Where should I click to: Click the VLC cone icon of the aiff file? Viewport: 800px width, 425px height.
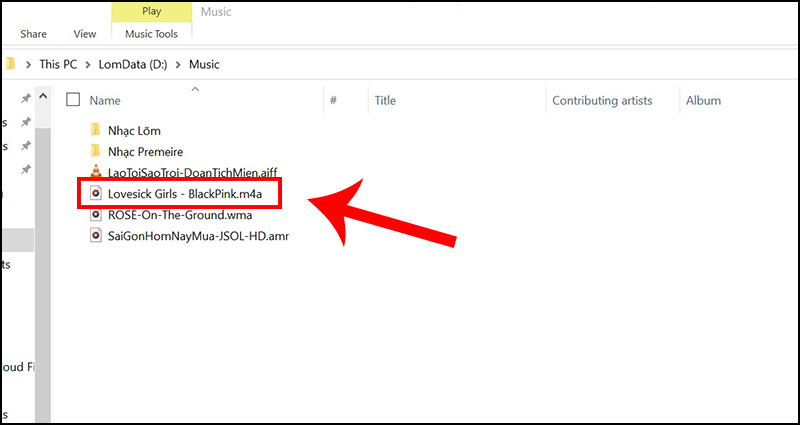tap(95, 172)
